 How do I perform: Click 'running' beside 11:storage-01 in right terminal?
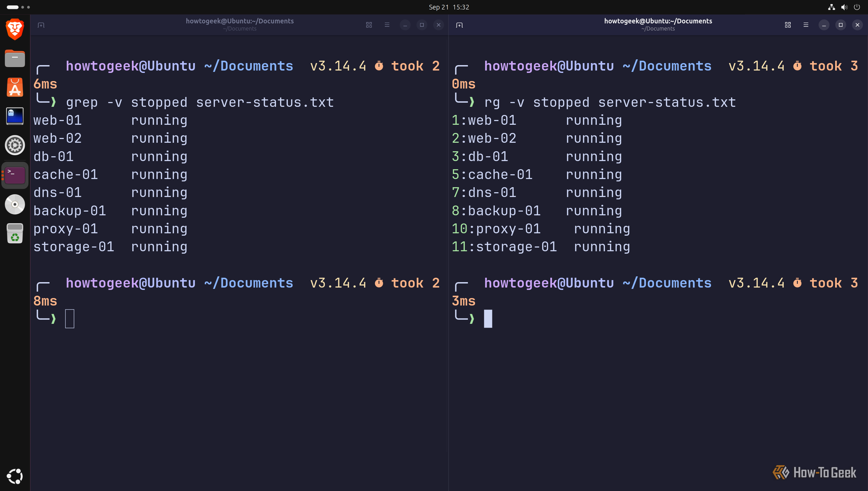(x=602, y=247)
